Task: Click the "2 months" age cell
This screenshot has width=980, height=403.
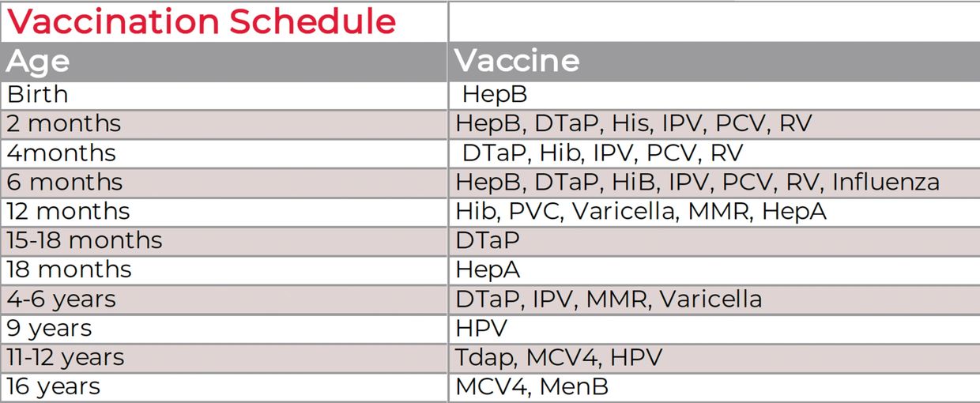Action: click(64, 124)
